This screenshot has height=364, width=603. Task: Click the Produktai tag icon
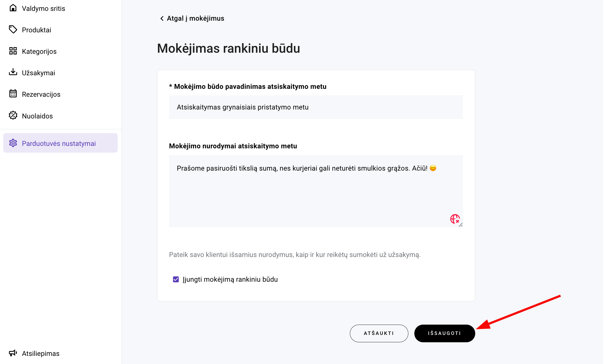[x=13, y=29]
